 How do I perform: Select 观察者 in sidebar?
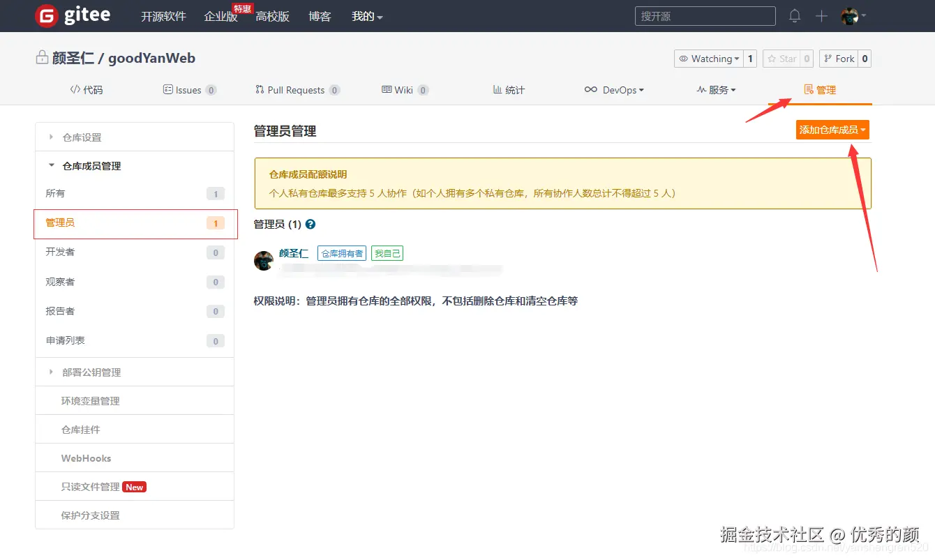click(134, 282)
